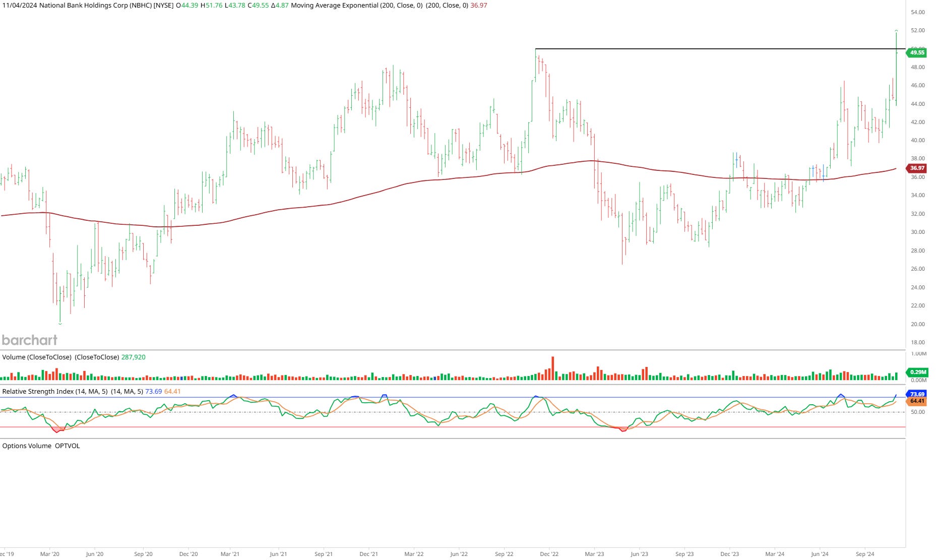Viewport: 937px width, 560px height.
Task: Select the Volume (CloseToClose) label
Action: (x=37, y=357)
